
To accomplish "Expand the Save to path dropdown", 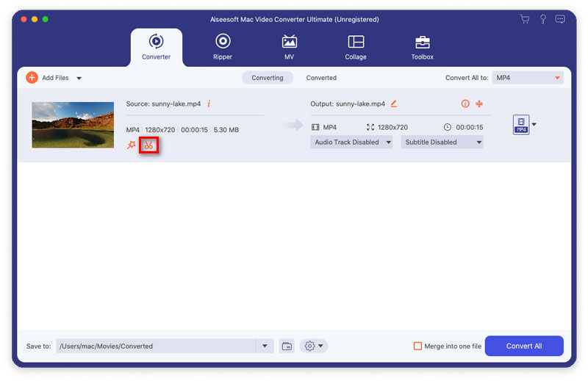I will [x=265, y=346].
